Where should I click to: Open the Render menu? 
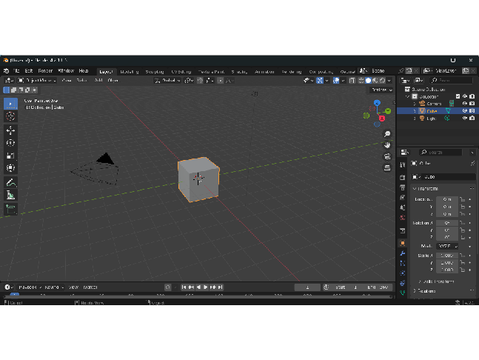45,71
